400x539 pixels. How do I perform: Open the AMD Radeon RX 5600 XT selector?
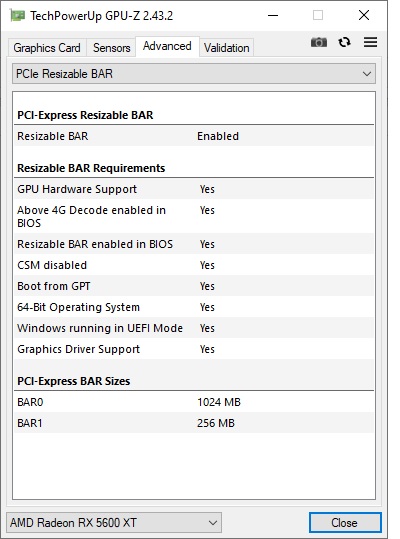click(x=114, y=523)
